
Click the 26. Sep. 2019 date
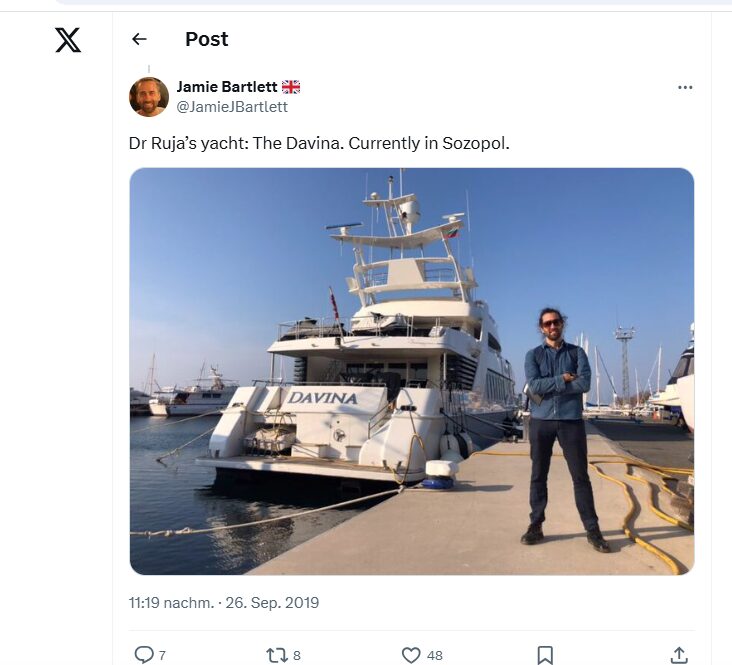point(273,603)
